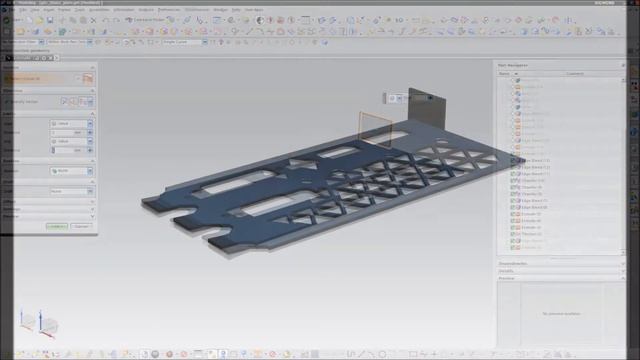Toggle checkbox for Edge Blend (11) feature
640x360 pixels.
[513, 174]
